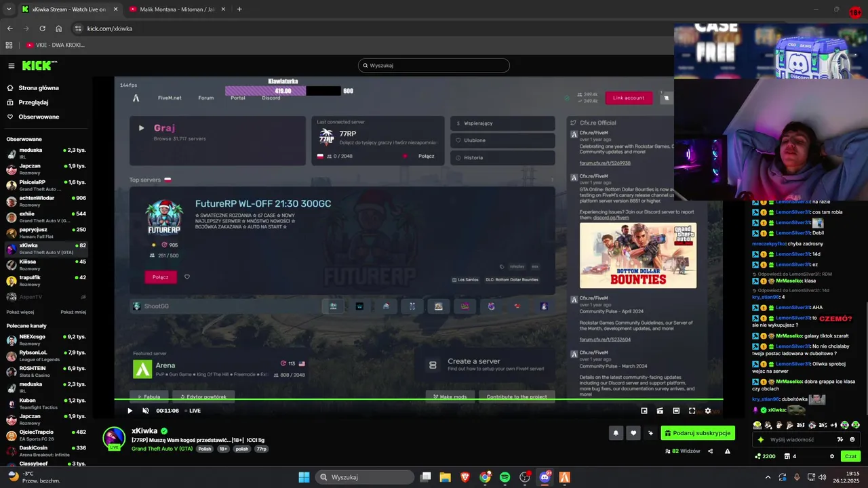Viewport: 868px width, 488px height.
Task: Send message with the Czat button
Action: 850,456
